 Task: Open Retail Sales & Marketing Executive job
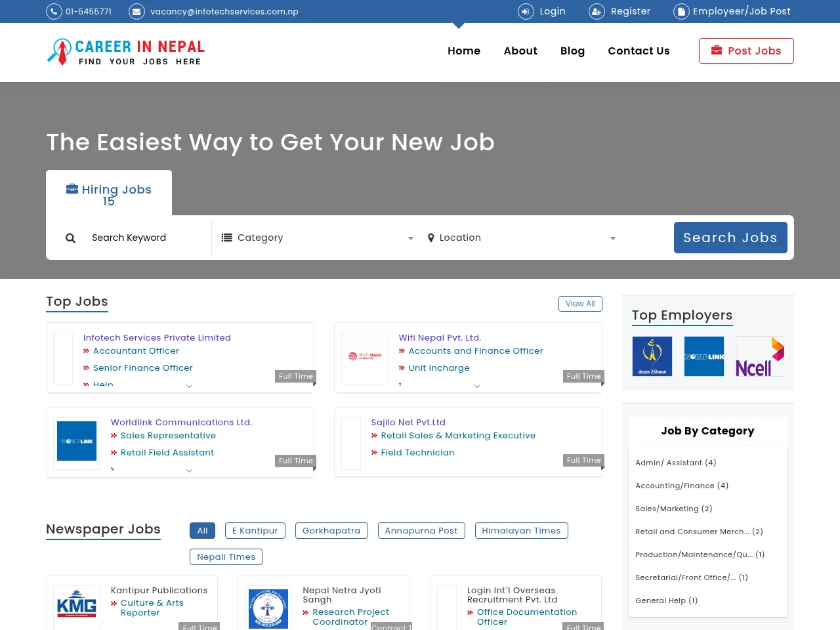coord(458,436)
